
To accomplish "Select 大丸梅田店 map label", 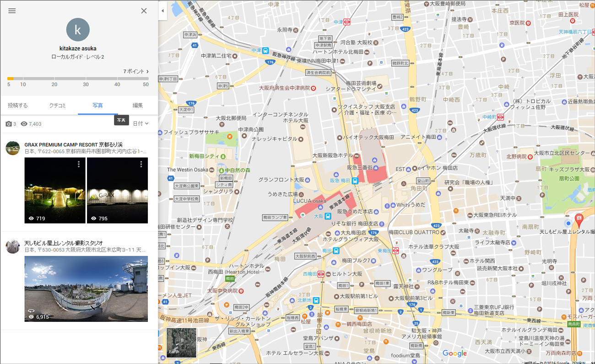I will pos(354,232).
